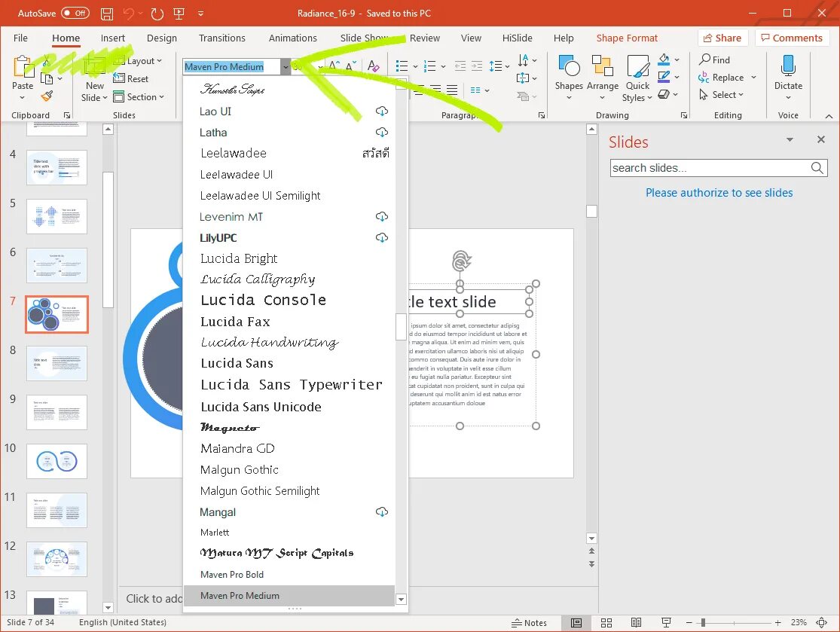Collapse the ribbon with the caret
This screenshot has height=632, width=840.
pyautogui.click(x=829, y=116)
